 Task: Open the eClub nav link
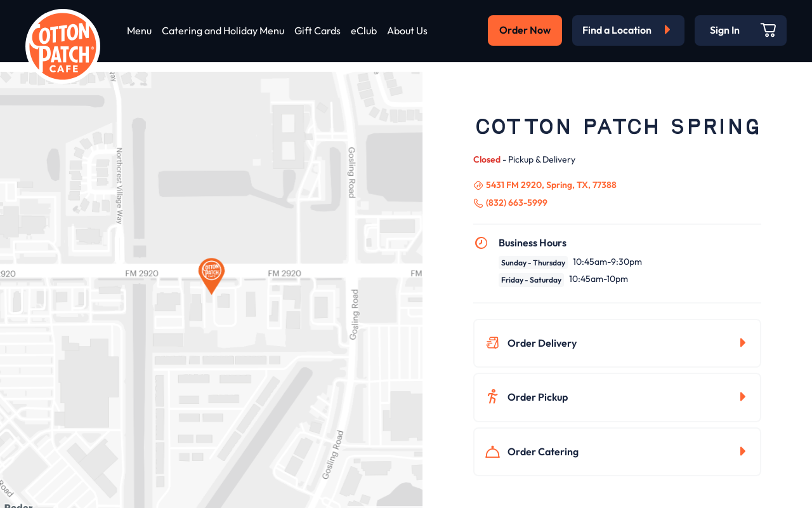point(363,30)
